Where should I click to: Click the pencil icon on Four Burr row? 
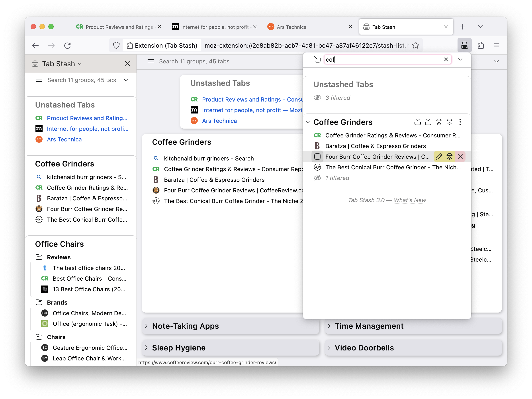439,156
